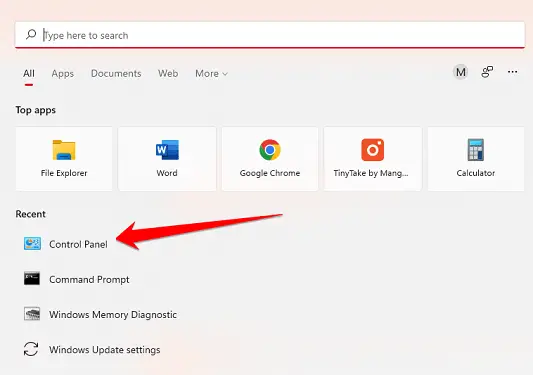533x375 pixels.
Task: Open File Explorer folder icon
Action: (64, 150)
